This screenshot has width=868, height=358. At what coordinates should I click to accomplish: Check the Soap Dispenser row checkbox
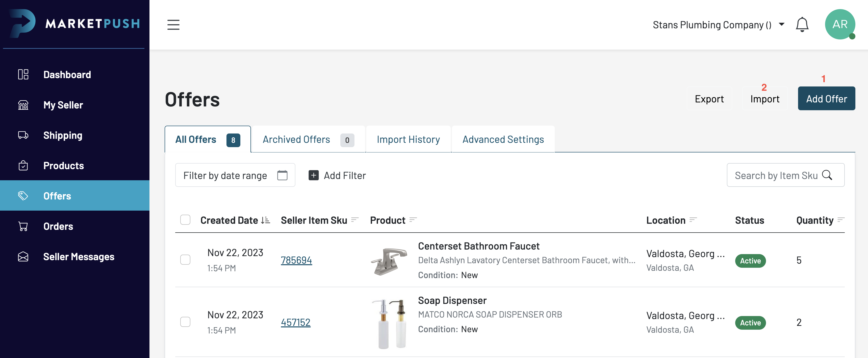pos(185,322)
